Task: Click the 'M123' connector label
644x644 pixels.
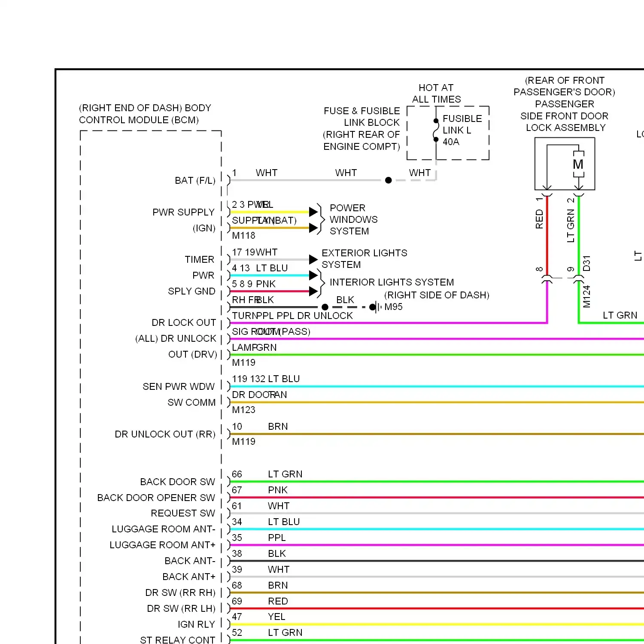Action: coord(243,410)
